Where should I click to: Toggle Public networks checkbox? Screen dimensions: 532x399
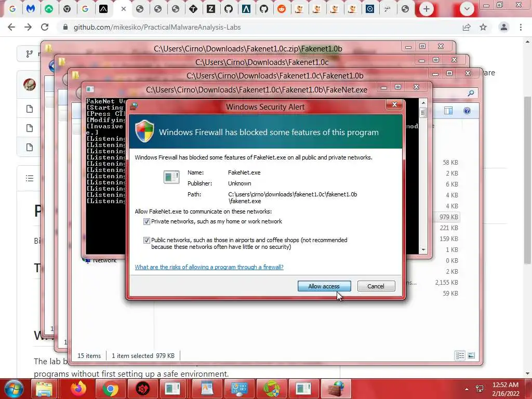(147, 240)
